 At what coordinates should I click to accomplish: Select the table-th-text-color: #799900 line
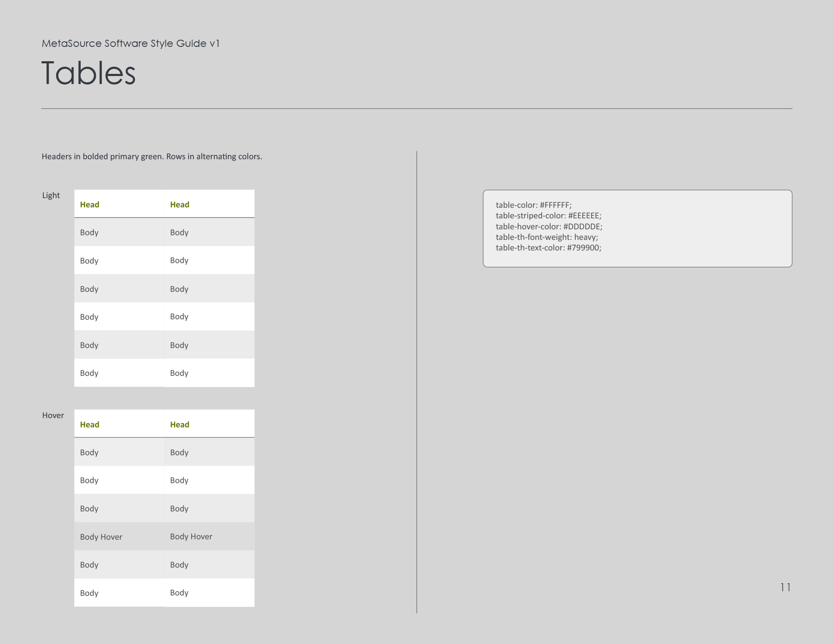click(548, 248)
